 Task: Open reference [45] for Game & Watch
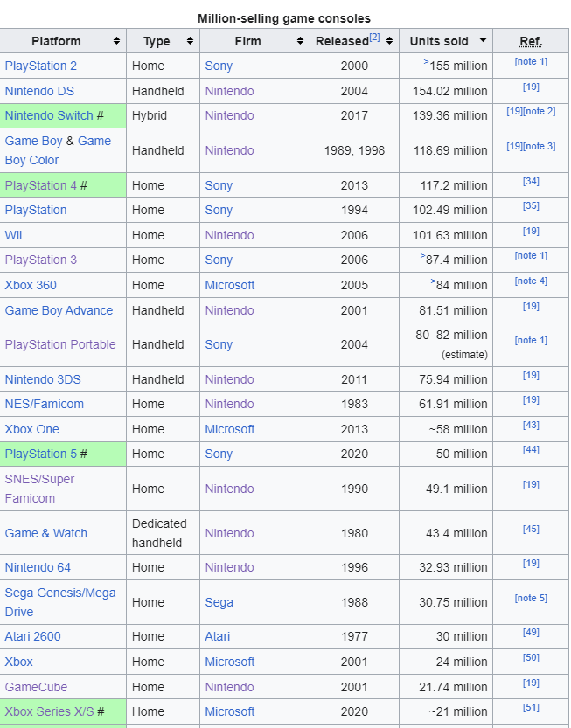[531, 529]
